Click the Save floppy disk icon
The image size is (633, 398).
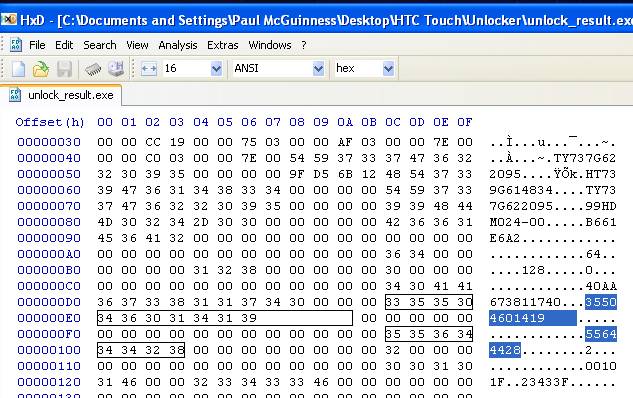pos(64,69)
